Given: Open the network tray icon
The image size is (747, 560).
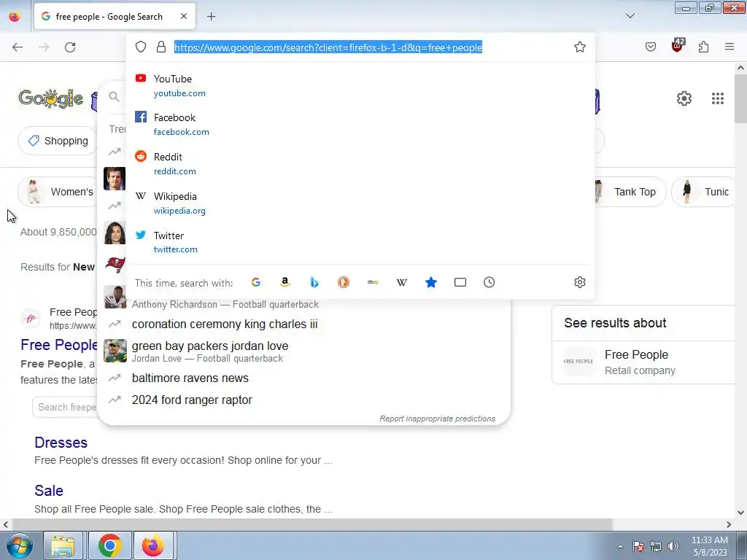Looking at the screenshot, I should coord(656,546).
